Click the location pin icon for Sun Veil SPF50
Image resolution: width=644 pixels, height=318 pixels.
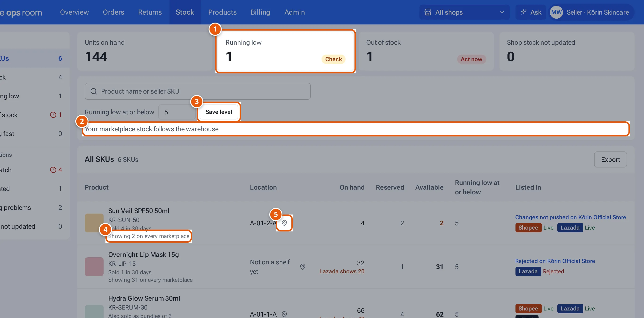pyautogui.click(x=284, y=223)
